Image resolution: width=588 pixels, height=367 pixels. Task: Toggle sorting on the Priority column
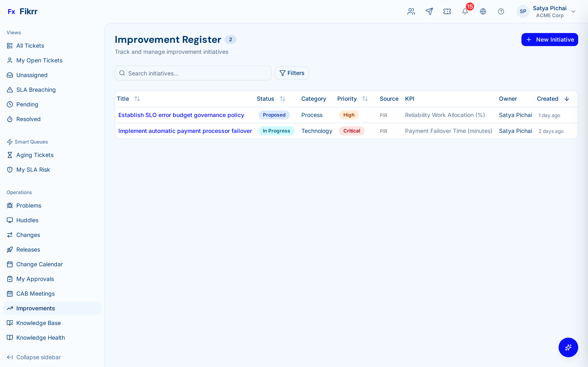click(365, 98)
